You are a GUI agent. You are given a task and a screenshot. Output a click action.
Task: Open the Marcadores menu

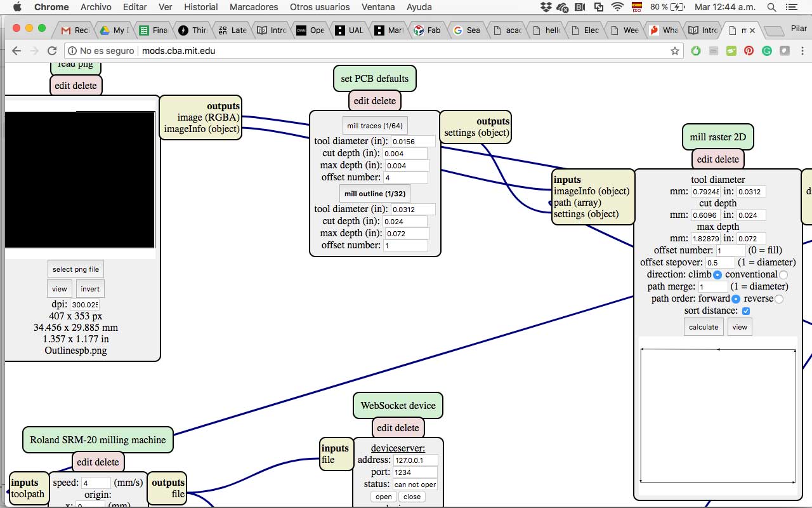[x=254, y=7]
